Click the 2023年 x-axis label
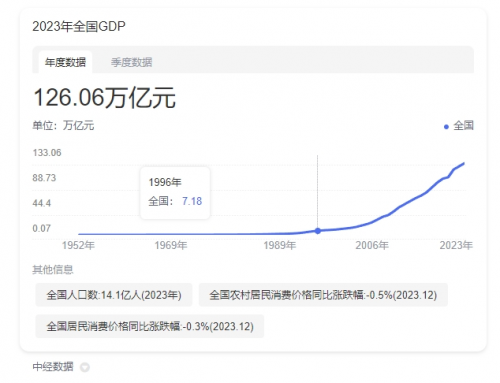This screenshot has height=383, width=500. (x=456, y=245)
